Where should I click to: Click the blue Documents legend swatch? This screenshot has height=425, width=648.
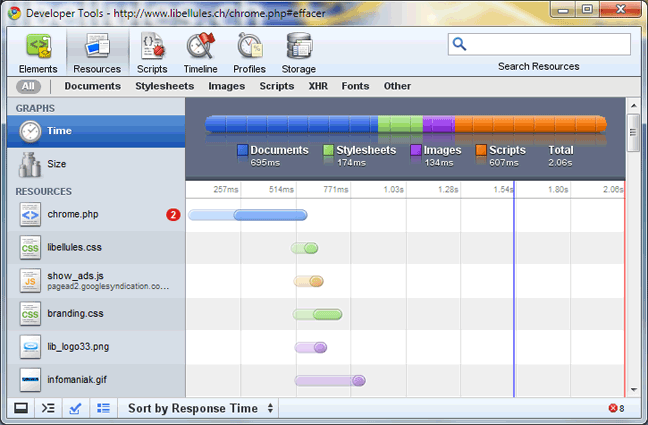coord(243,150)
